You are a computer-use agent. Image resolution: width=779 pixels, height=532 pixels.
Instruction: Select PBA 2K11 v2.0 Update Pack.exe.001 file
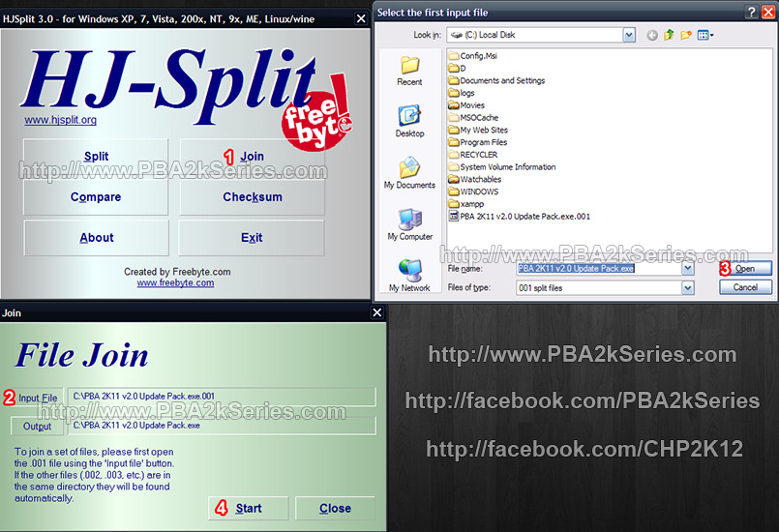(519, 217)
